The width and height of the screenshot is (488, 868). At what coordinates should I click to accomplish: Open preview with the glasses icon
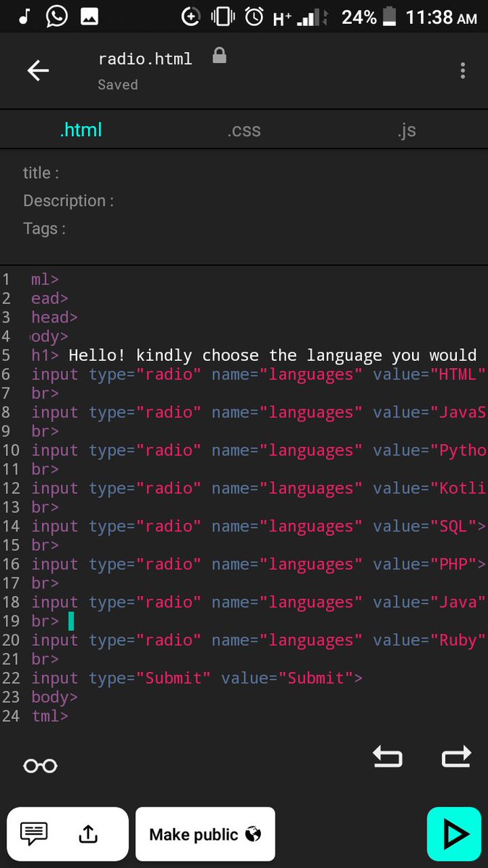coord(40,766)
